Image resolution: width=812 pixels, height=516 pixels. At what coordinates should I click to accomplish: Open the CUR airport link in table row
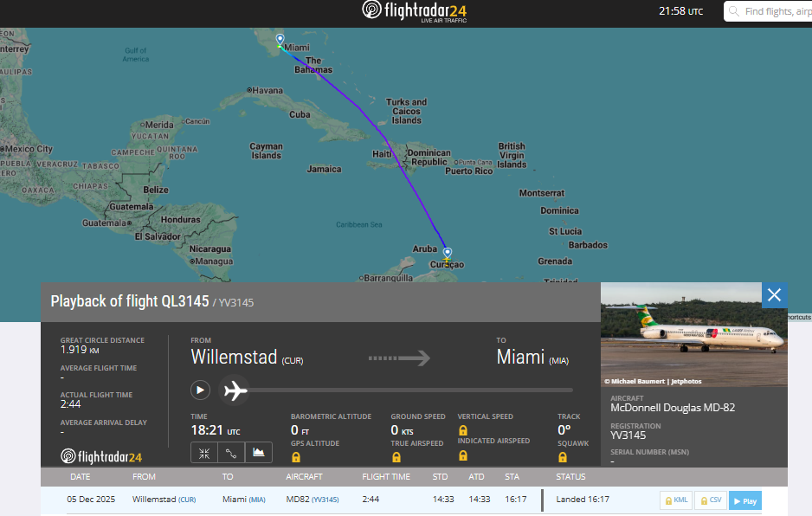[x=187, y=500]
